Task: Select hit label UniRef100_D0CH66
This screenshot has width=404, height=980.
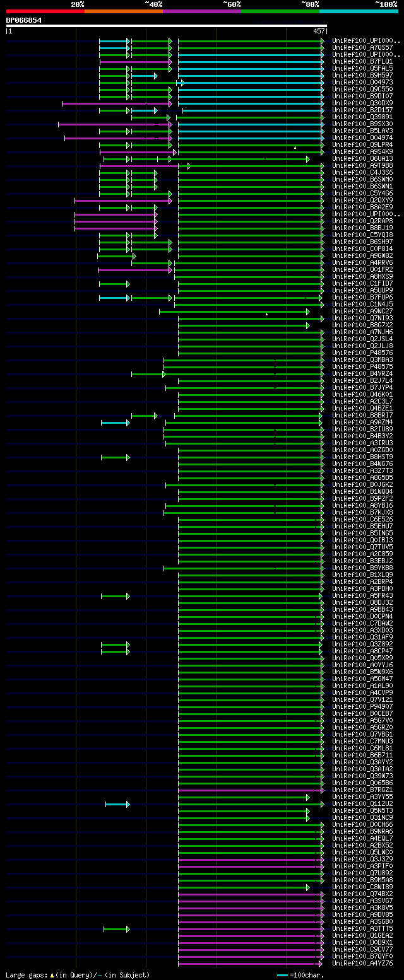Action: point(362,824)
